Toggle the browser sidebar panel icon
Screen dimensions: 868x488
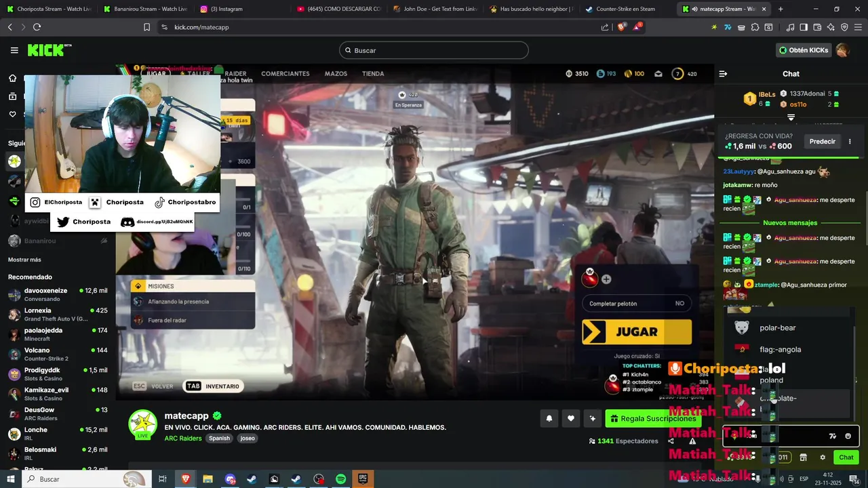coord(804,27)
